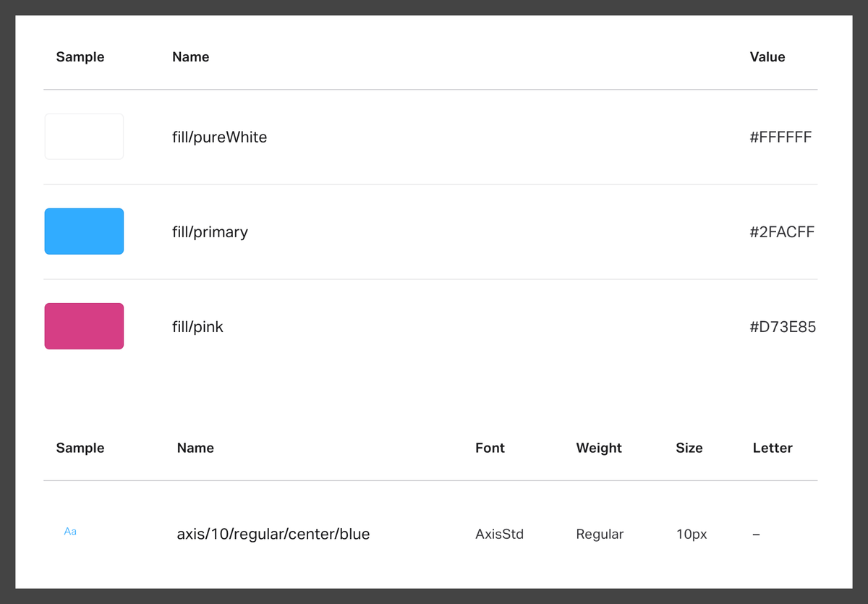Click the Font column header
868x604 pixels.
pos(490,448)
